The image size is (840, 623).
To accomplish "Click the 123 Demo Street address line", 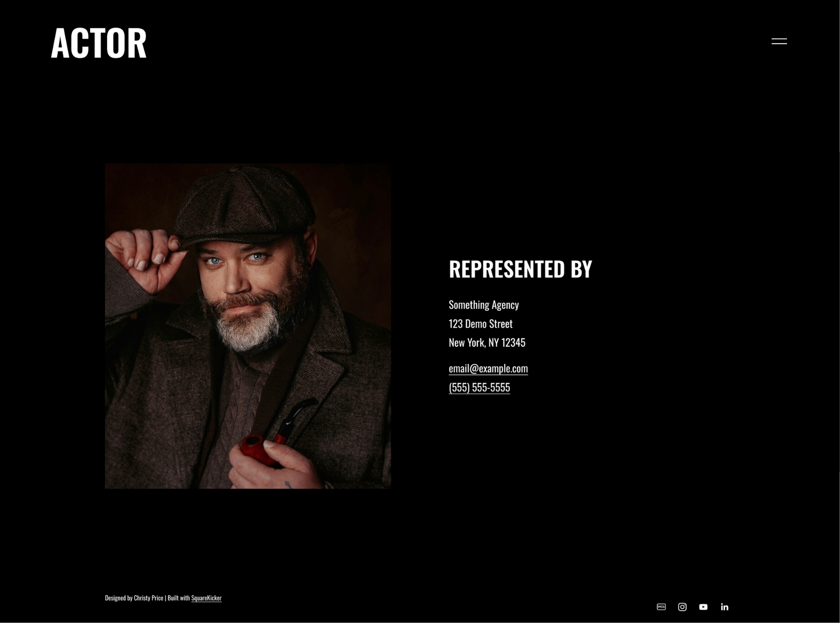I will (480, 324).
